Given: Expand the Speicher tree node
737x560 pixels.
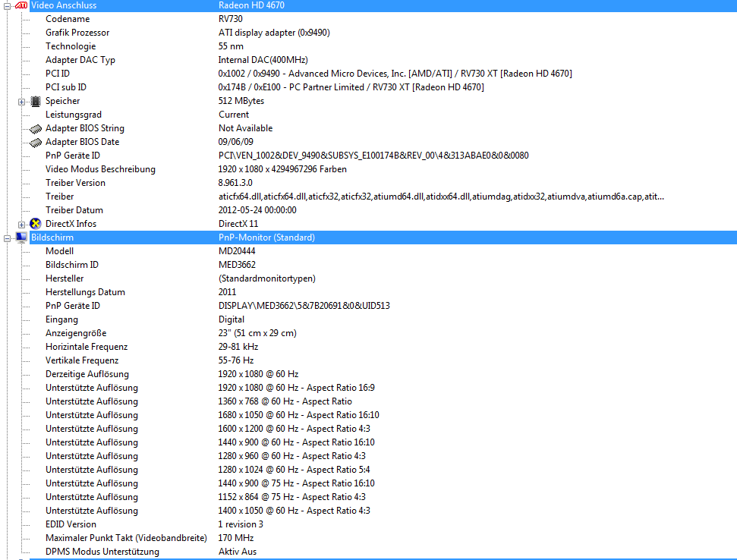Looking at the screenshot, I should [21, 102].
